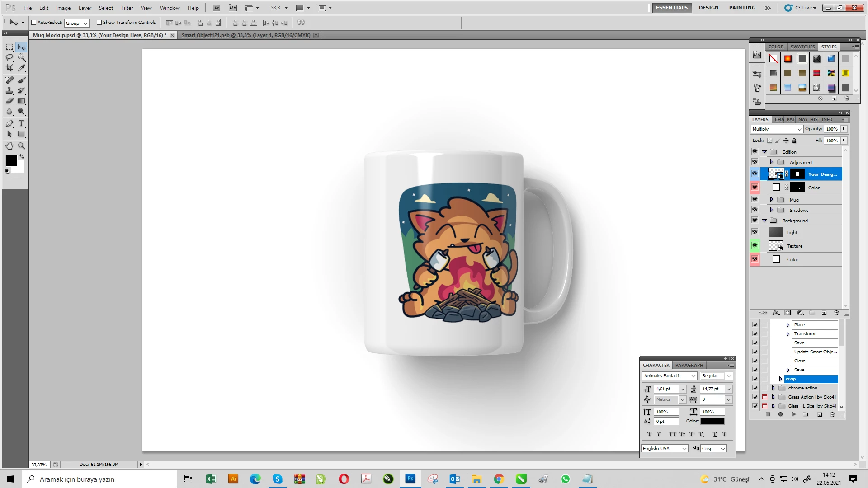Screen dimensions: 868x488
Task: Select the Lasso tool
Action: coord(9,57)
